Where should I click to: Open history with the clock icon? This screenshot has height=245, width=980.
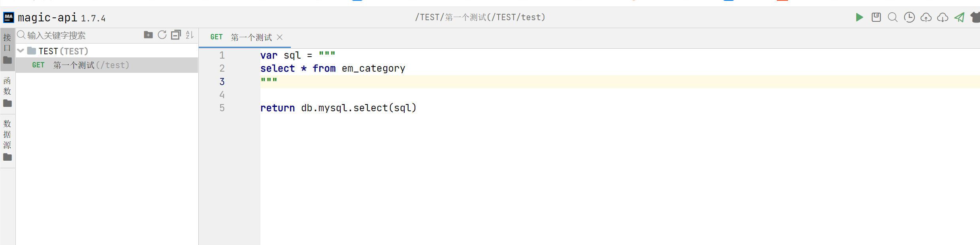click(909, 17)
